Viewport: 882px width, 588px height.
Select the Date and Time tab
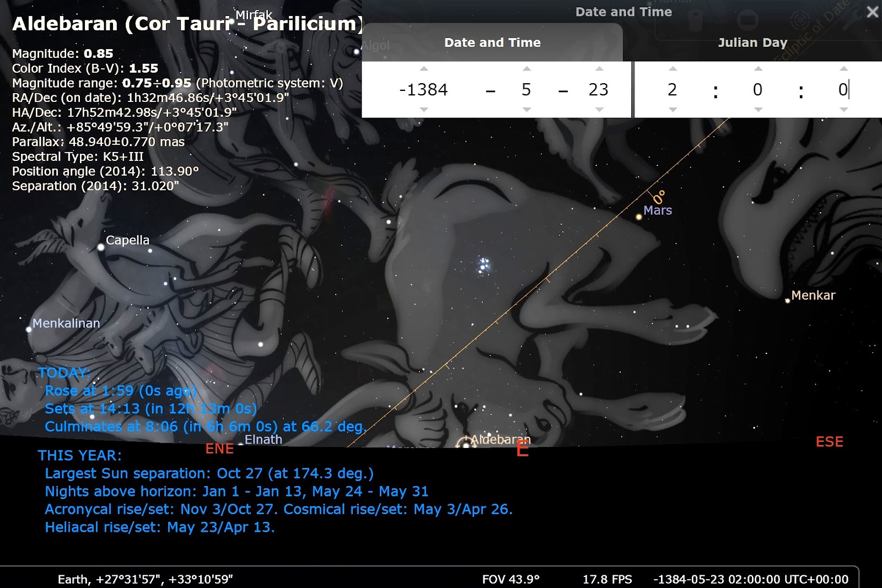pyautogui.click(x=492, y=42)
